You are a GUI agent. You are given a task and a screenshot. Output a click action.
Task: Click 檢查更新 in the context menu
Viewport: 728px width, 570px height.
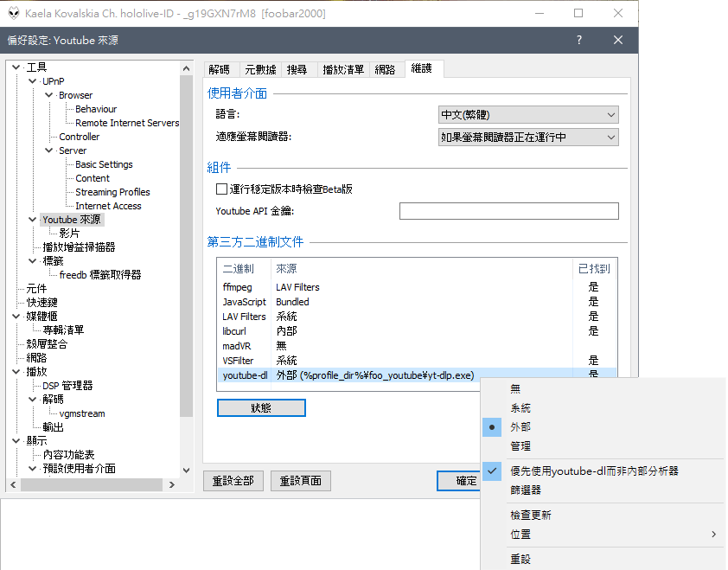click(531, 516)
